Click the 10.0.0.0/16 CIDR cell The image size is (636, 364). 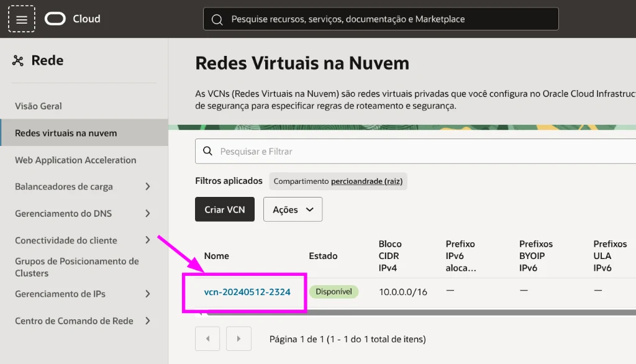click(402, 292)
